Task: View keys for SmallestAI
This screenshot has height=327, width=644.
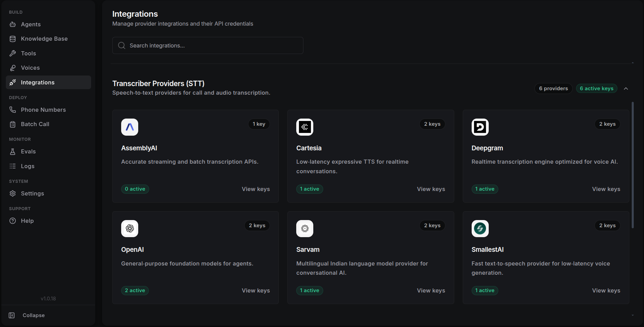Action: [x=606, y=290]
